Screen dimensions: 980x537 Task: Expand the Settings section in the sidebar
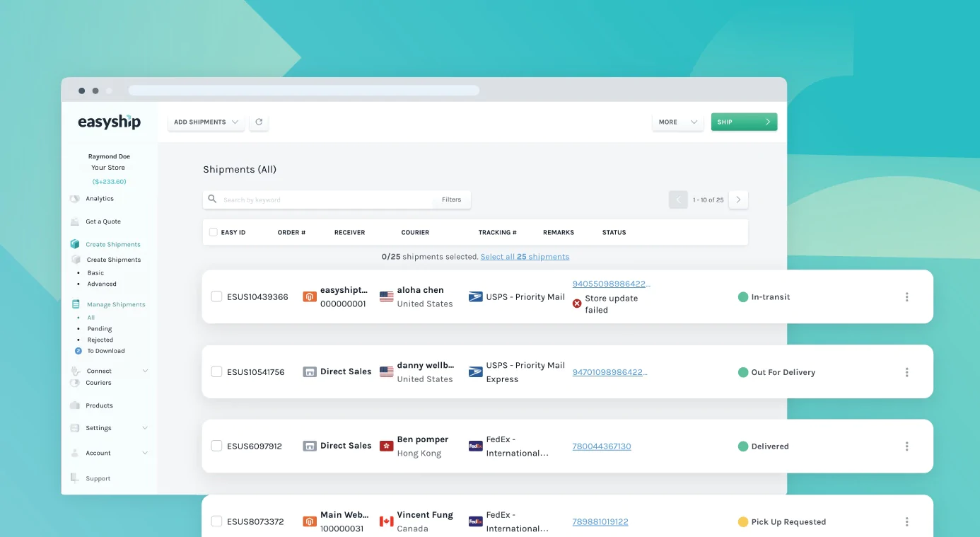coord(110,428)
